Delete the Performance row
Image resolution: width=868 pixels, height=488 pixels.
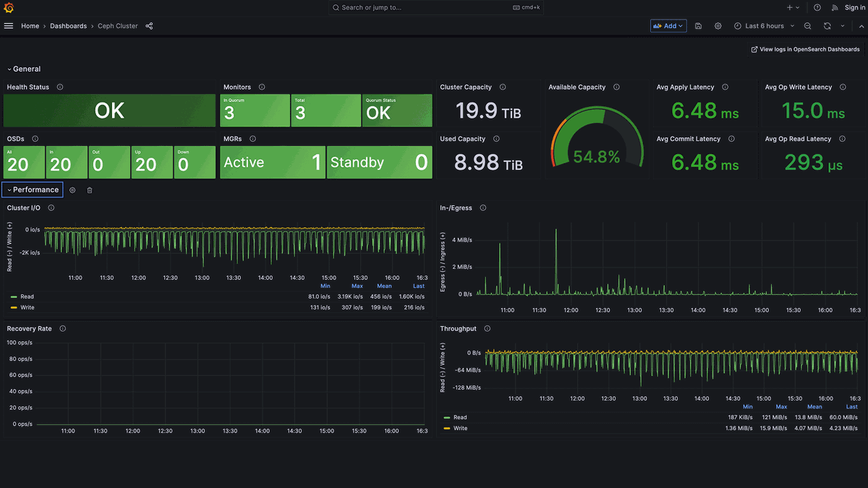pos(90,190)
